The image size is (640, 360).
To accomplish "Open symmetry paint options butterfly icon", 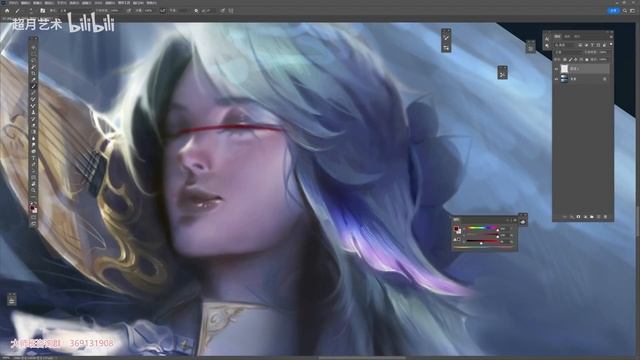I will click(231, 11).
